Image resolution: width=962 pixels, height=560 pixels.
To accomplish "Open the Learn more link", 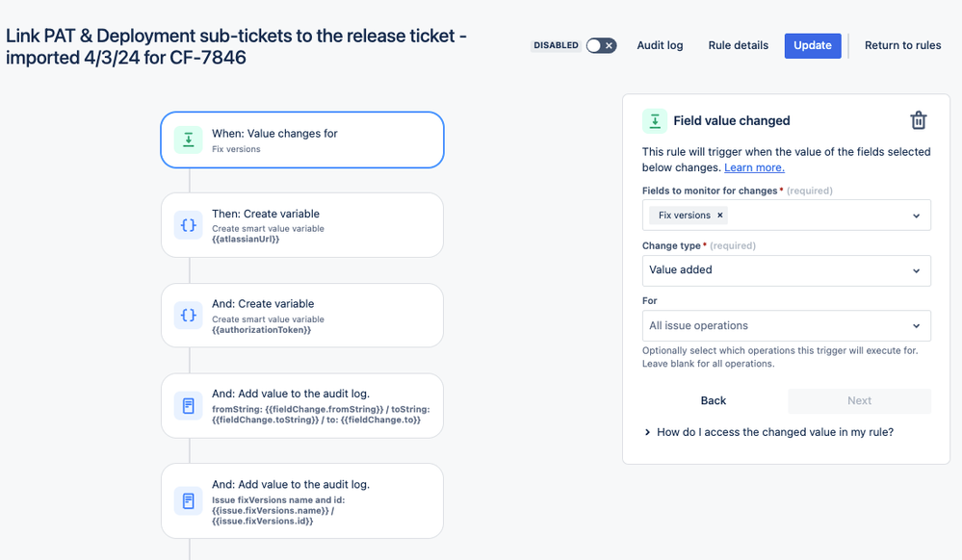I will pyautogui.click(x=754, y=167).
